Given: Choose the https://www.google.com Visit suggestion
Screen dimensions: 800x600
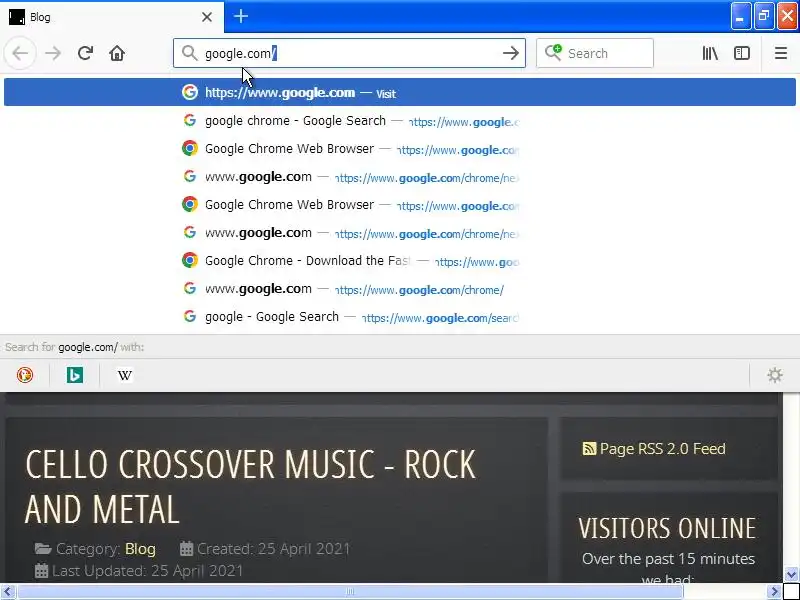Looking at the screenshot, I should [x=399, y=92].
